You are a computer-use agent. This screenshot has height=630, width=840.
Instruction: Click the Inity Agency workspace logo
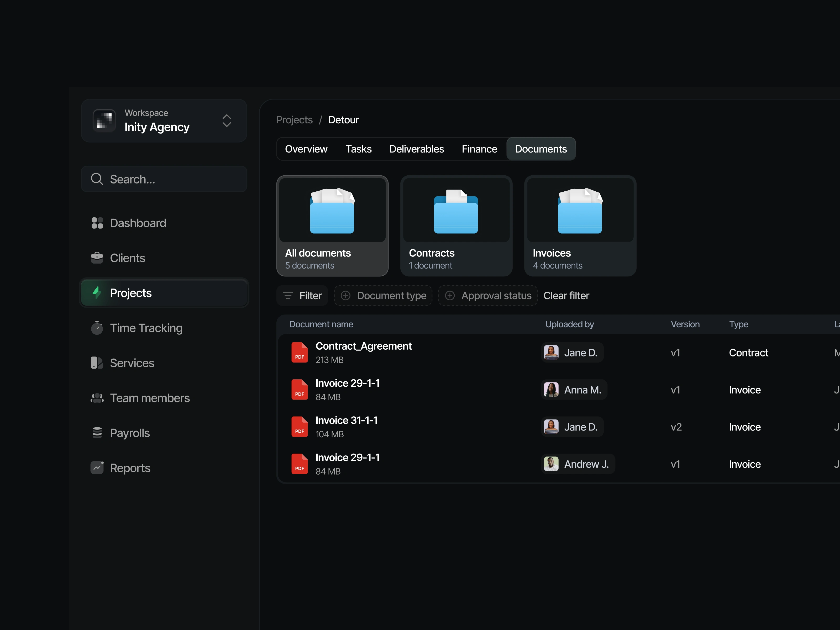click(x=104, y=121)
